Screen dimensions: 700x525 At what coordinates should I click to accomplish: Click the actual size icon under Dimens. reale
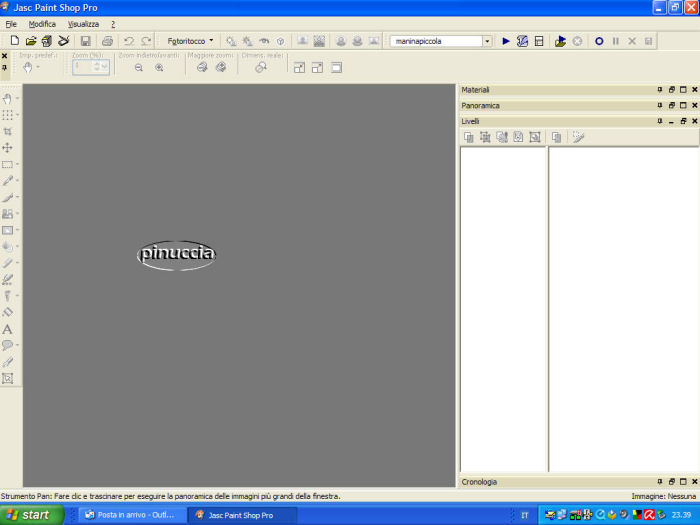click(261, 67)
